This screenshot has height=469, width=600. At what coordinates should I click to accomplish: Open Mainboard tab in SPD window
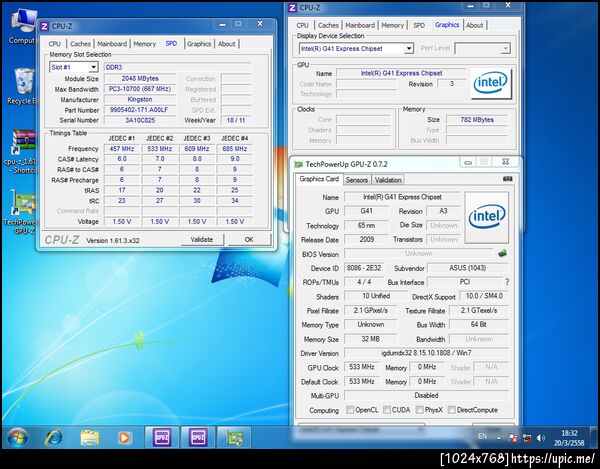coord(112,44)
